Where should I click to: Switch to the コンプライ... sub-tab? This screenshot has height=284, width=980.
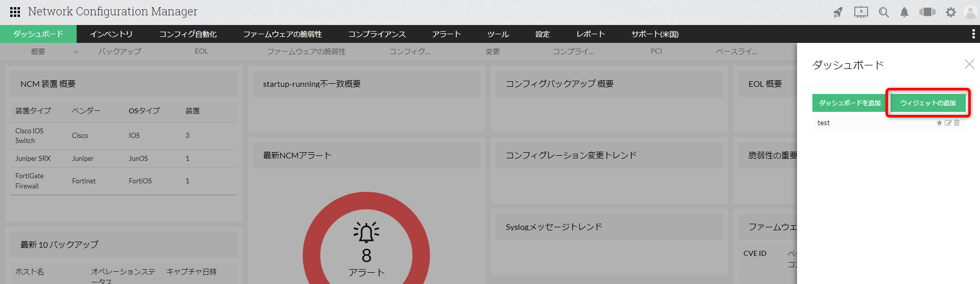(x=573, y=52)
